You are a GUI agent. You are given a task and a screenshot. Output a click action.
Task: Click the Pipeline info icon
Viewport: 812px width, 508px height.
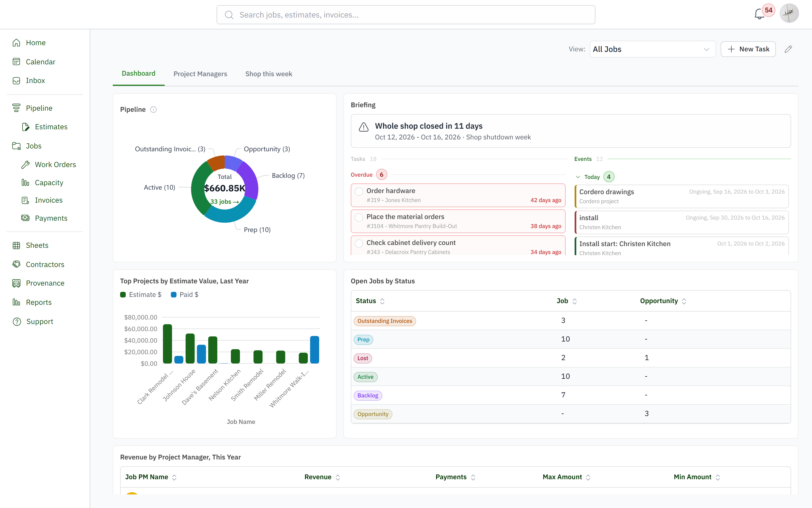pos(153,110)
